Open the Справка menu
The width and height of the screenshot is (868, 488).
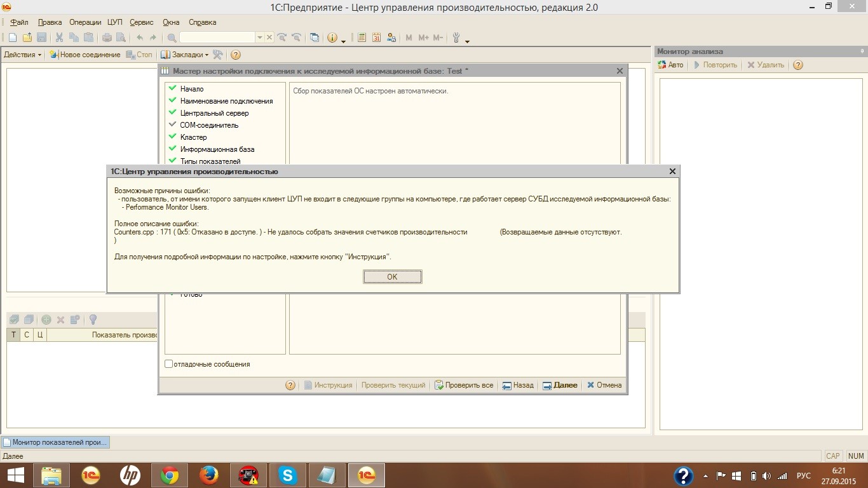[x=203, y=22]
